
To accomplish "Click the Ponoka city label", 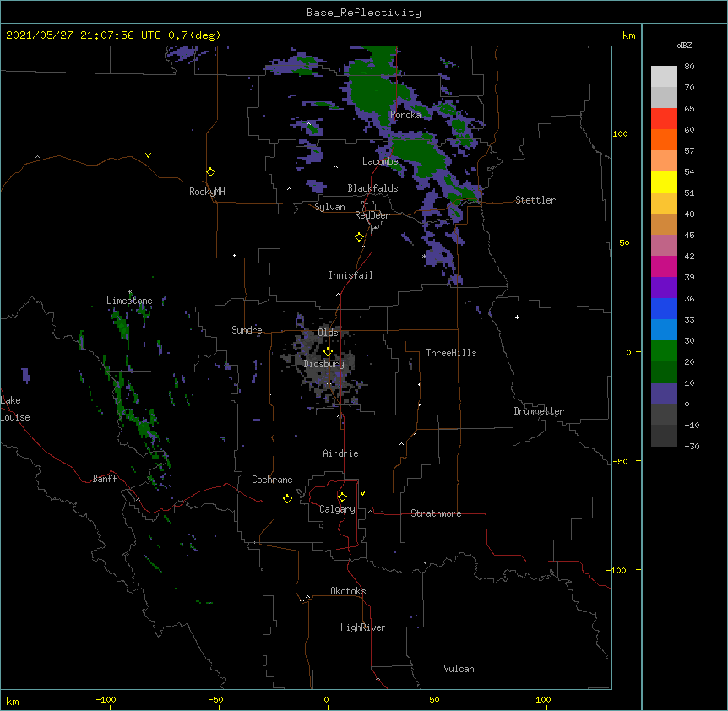I will (405, 115).
